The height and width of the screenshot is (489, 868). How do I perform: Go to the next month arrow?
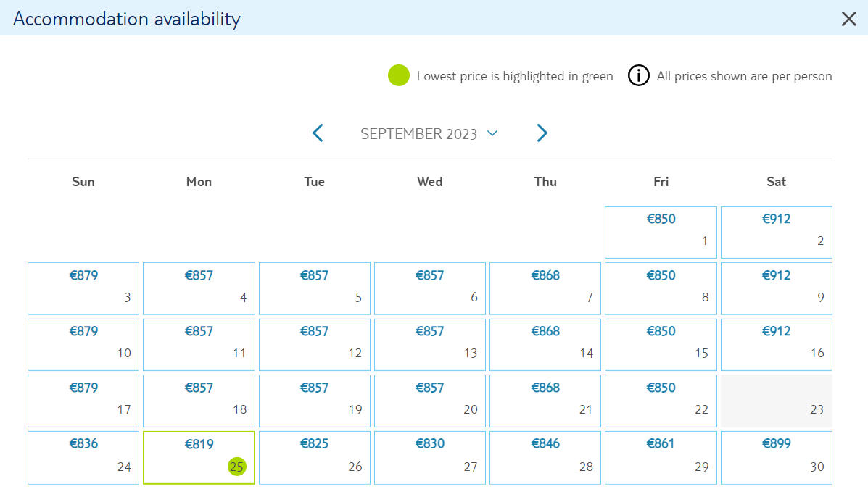[x=542, y=133]
